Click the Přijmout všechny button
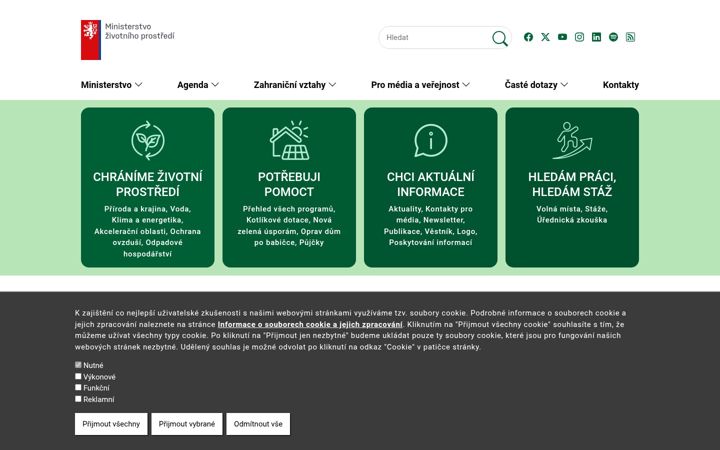The width and height of the screenshot is (720, 450). click(x=111, y=424)
